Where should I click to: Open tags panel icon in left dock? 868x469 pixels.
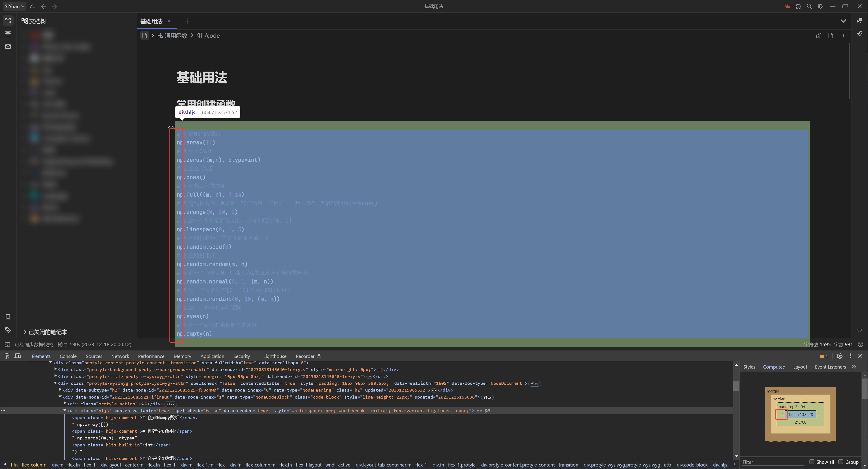pyautogui.click(x=8, y=330)
